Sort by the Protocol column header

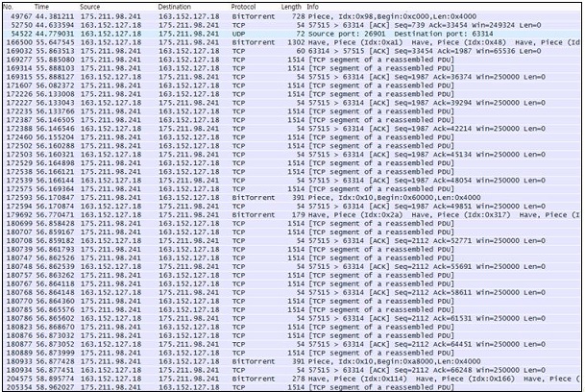pos(243,7)
